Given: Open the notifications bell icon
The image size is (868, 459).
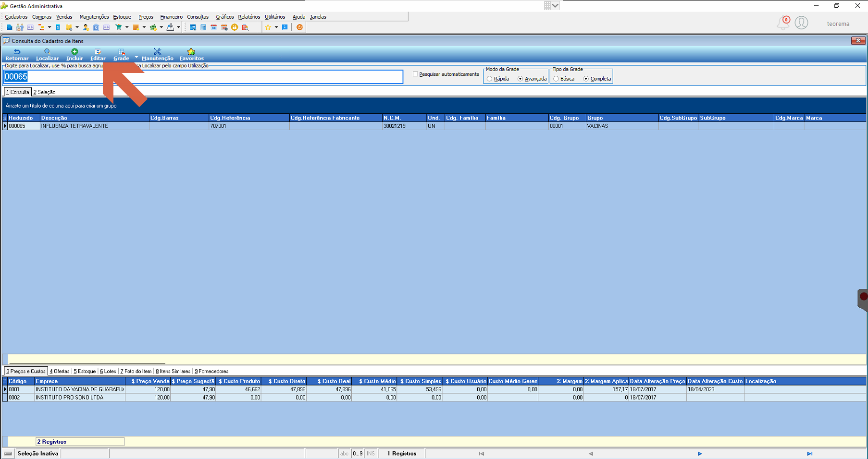Looking at the screenshot, I should tap(783, 23).
